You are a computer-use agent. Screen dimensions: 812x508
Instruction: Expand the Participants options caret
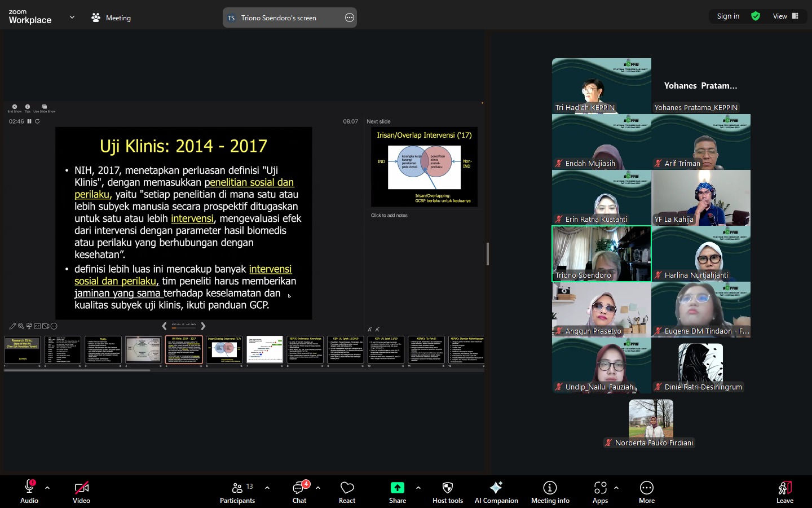[267, 488]
